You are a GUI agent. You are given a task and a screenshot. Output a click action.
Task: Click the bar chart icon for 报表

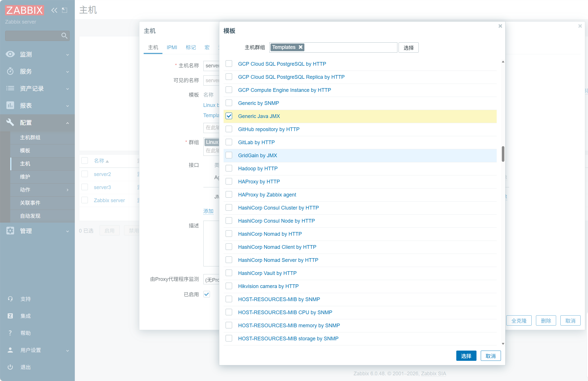click(10, 105)
